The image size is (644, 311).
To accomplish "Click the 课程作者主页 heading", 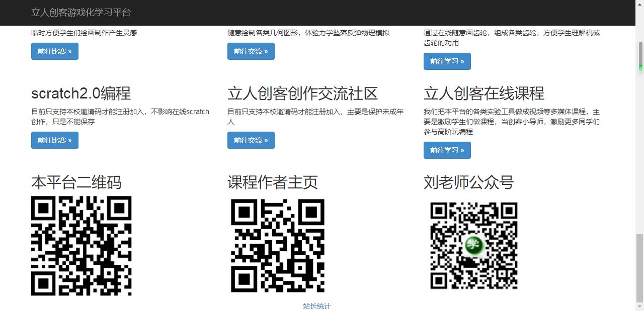I will (273, 182).
